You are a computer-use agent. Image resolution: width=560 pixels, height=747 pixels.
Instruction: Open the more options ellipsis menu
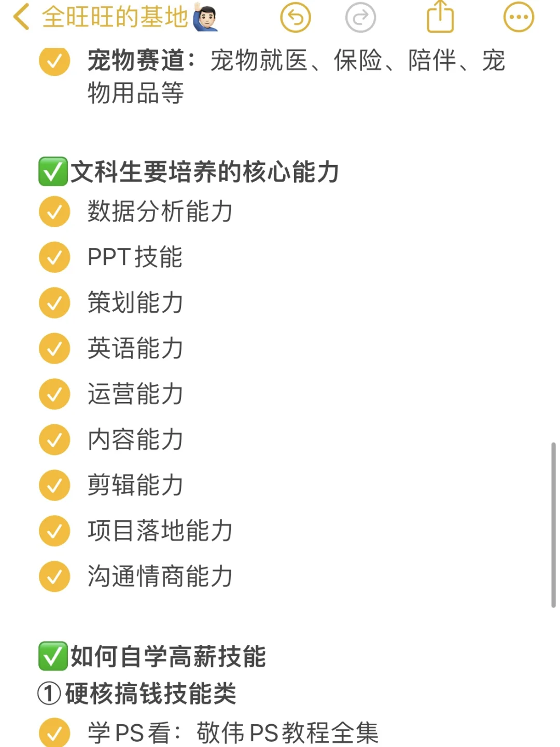519,18
